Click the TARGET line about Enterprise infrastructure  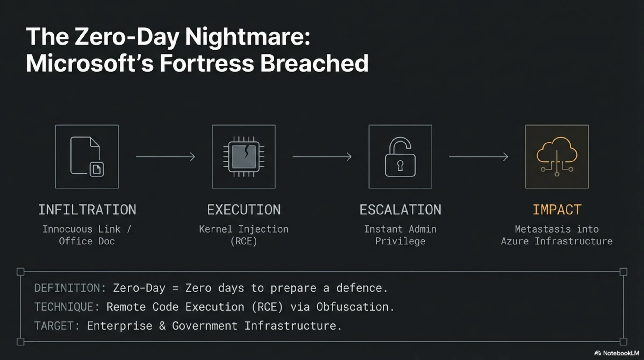click(x=188, y=326)
